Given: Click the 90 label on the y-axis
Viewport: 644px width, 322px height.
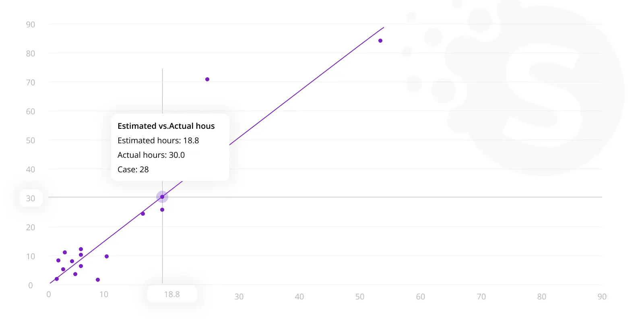Looking at the screenshot, I should [x=31, y=25].
